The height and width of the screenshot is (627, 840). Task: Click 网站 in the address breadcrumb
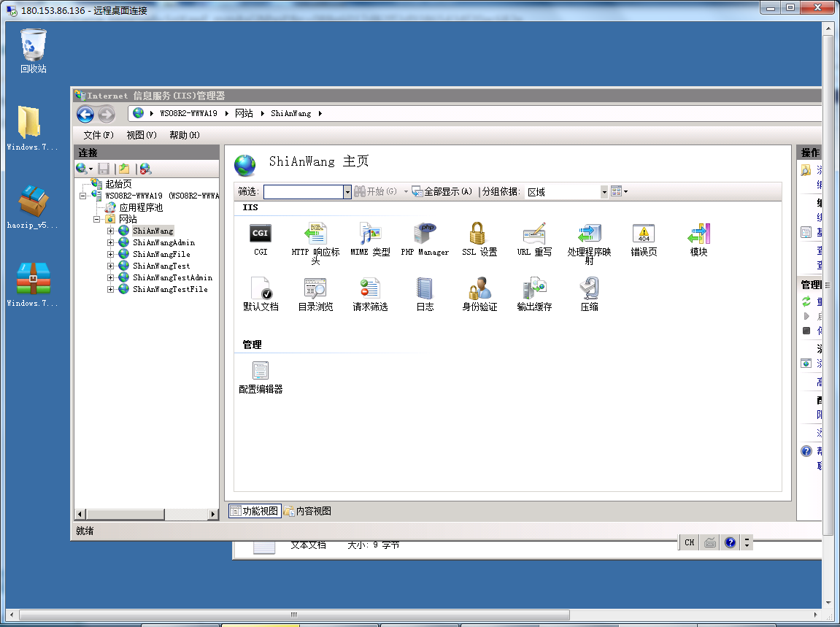tap(244, 113)
